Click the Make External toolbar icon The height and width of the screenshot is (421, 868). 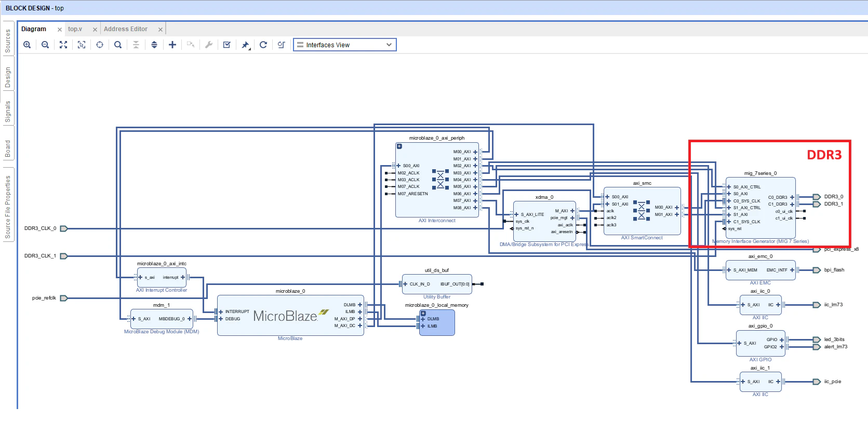click(x=191, y=45)
